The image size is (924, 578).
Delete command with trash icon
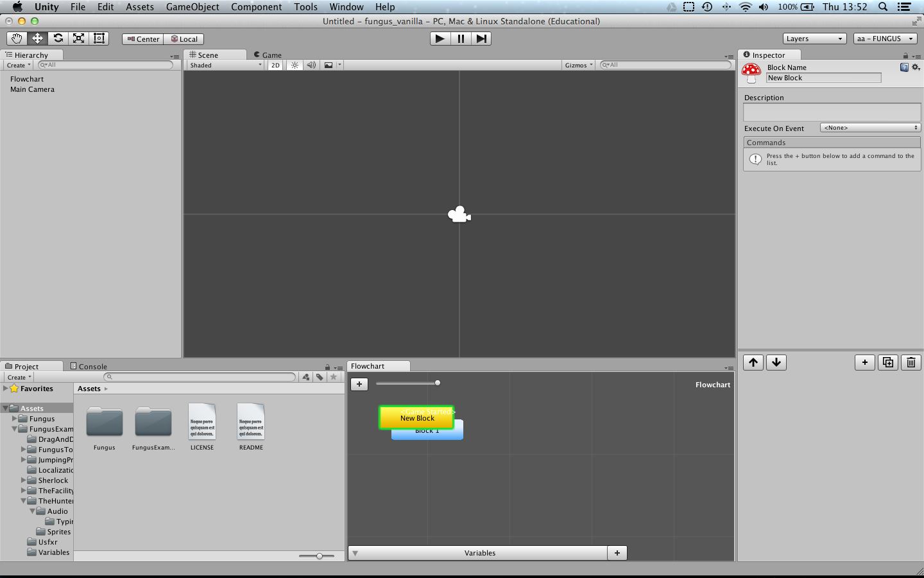click(x=911, y=362)
